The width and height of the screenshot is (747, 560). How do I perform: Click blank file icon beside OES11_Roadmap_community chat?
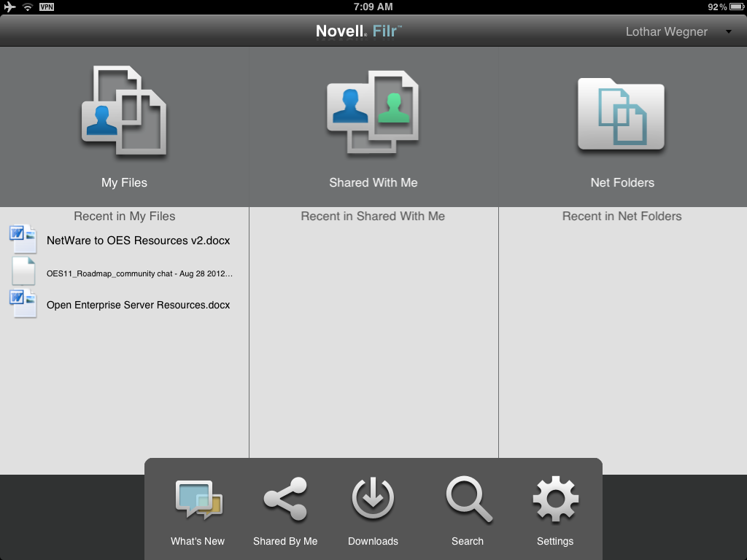click(23, 271)
